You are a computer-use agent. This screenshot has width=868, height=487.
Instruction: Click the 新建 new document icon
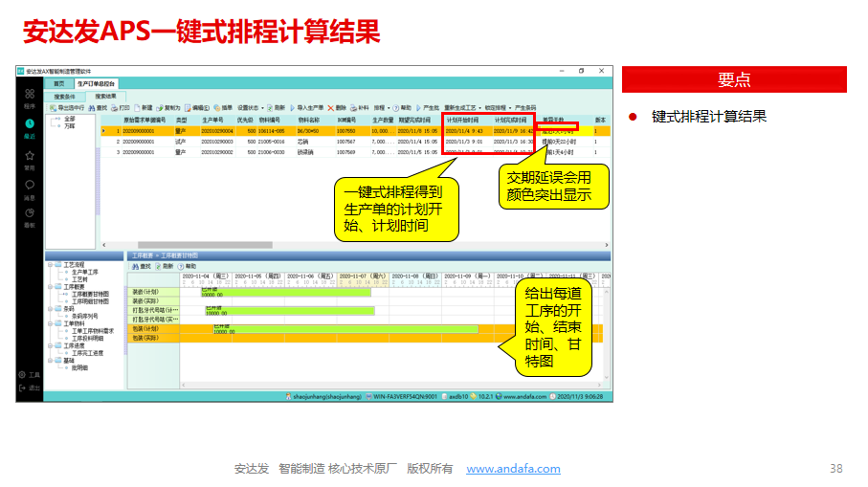137,108
